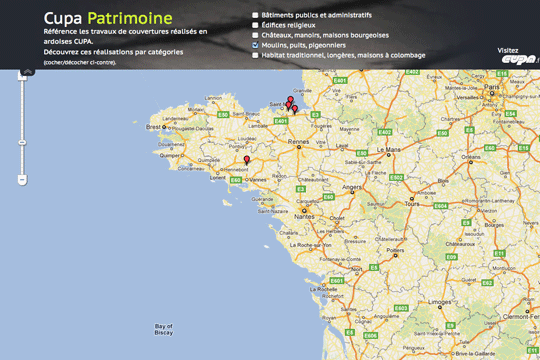Uncheck the Moulins, puits, pigeonniers checkbox

(255, 45)
